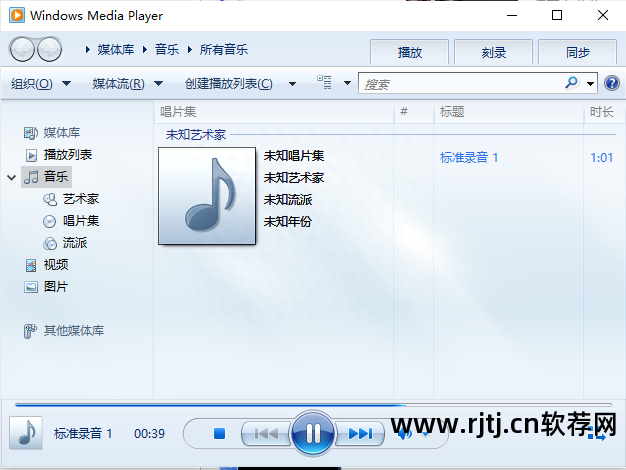
Task: Open the search options dropdown arrow
Action: 590,83
